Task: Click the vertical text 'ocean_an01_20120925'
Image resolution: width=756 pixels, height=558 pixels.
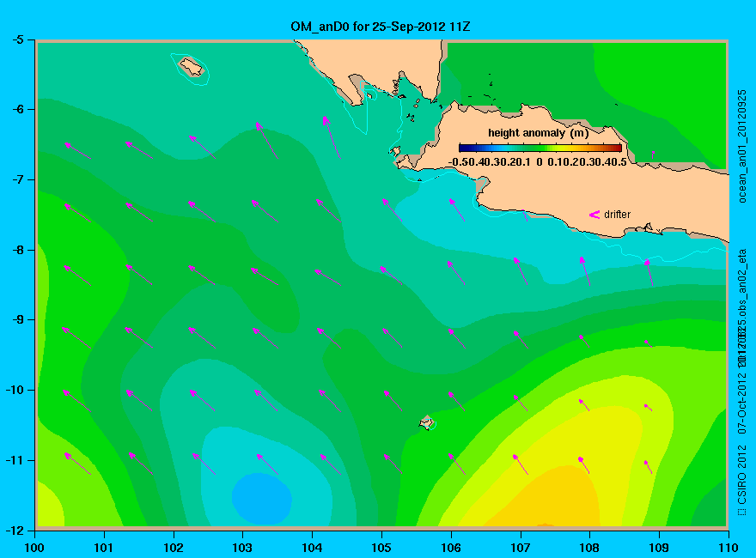Action: click(x=742, y=147)
